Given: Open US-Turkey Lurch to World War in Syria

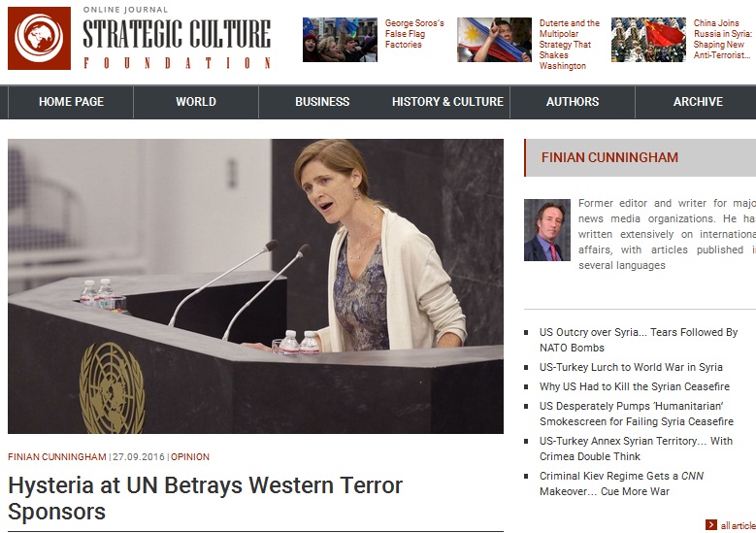Looking at the screenshot, I should click(631, 368).
